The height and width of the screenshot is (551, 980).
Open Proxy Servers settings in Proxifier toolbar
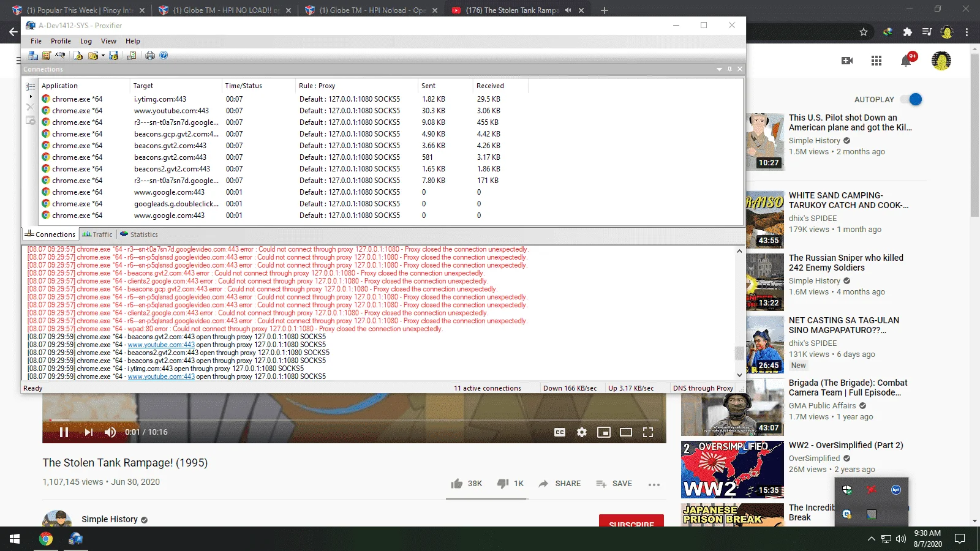[33, 56]
